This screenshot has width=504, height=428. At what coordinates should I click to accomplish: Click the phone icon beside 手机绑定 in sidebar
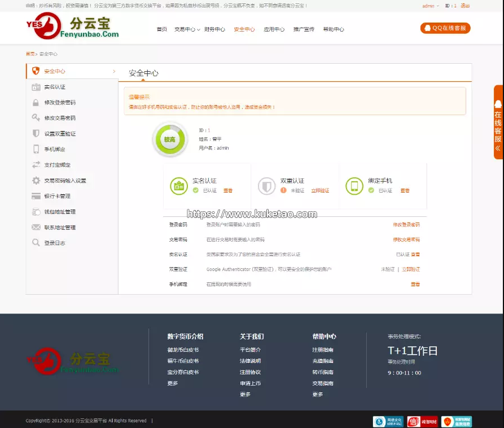pyautogui.click(x=36, y=150)
